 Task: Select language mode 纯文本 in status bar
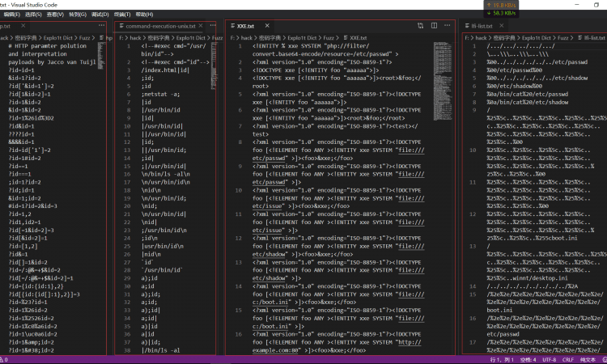pyautogui.click(x=588, y=360)
